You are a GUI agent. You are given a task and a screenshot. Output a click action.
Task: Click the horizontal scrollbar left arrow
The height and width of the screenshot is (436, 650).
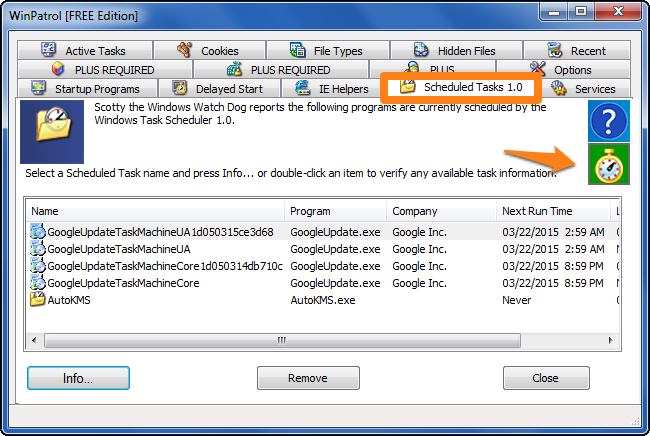(34, 340)
